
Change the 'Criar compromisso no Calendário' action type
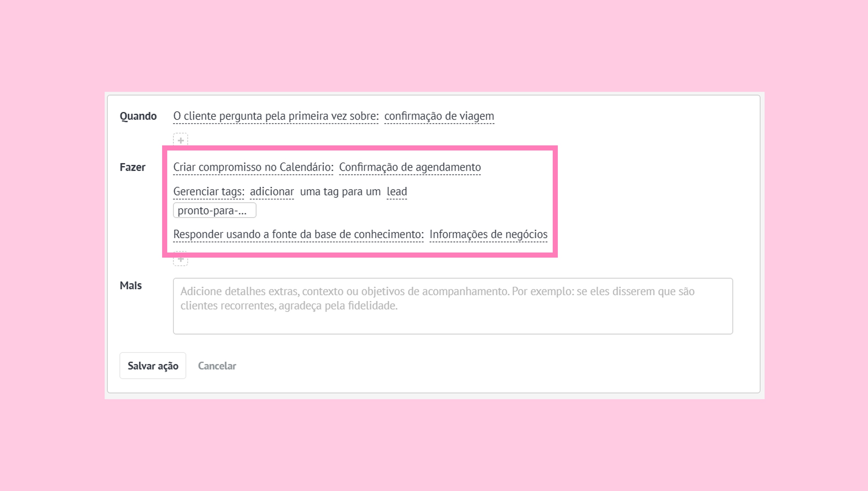[253, 167]
